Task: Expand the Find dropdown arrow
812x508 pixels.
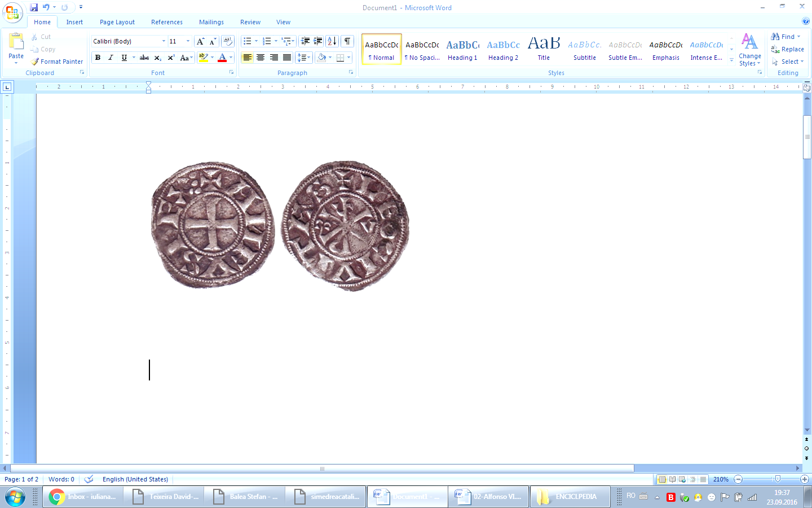Action: click(x=799, y=37)
